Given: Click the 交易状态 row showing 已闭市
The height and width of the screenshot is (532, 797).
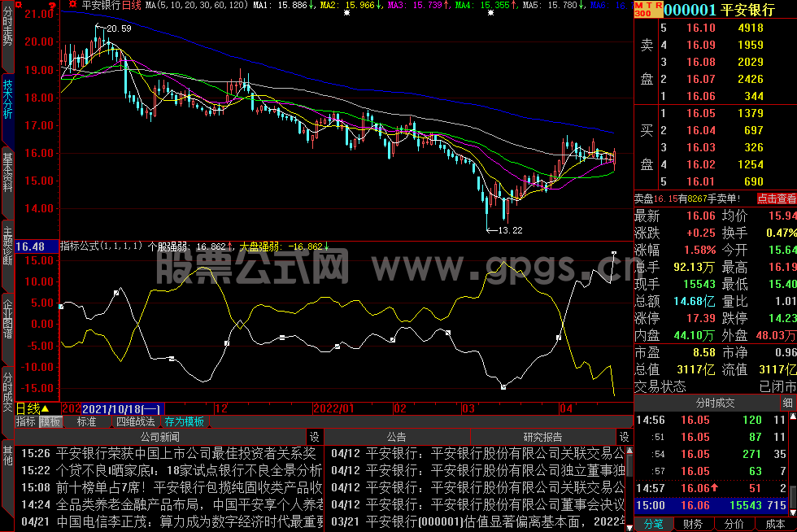Looking at the screenshot, I should [715, 387].
